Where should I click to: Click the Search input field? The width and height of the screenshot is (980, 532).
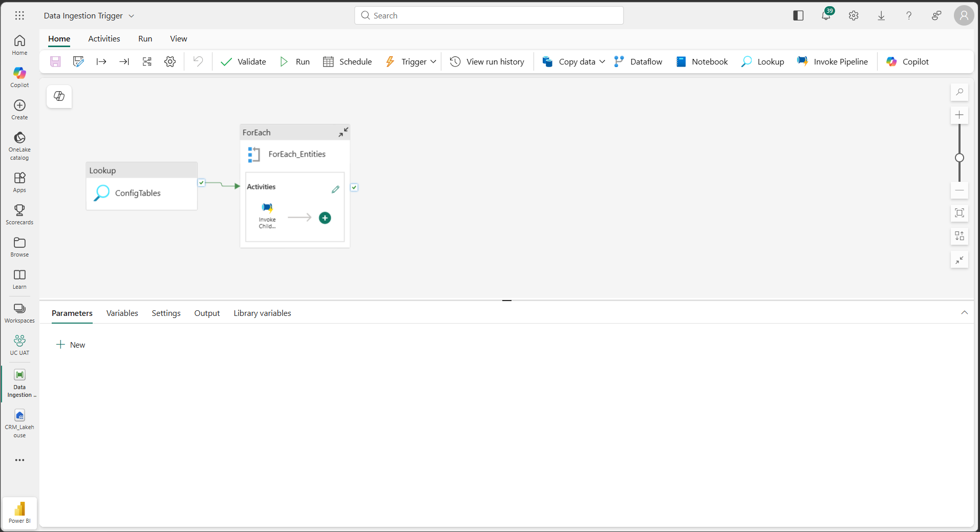[489, 15]
